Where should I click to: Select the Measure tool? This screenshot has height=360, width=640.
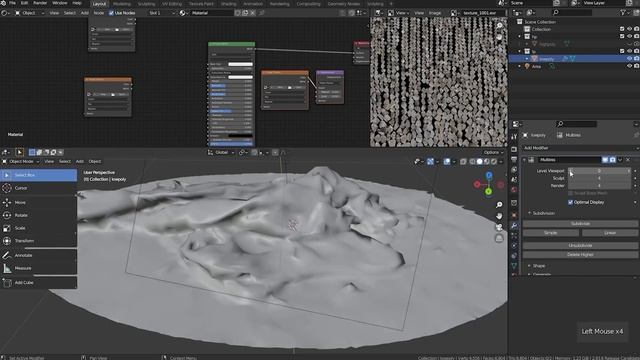tap(38, 268)
